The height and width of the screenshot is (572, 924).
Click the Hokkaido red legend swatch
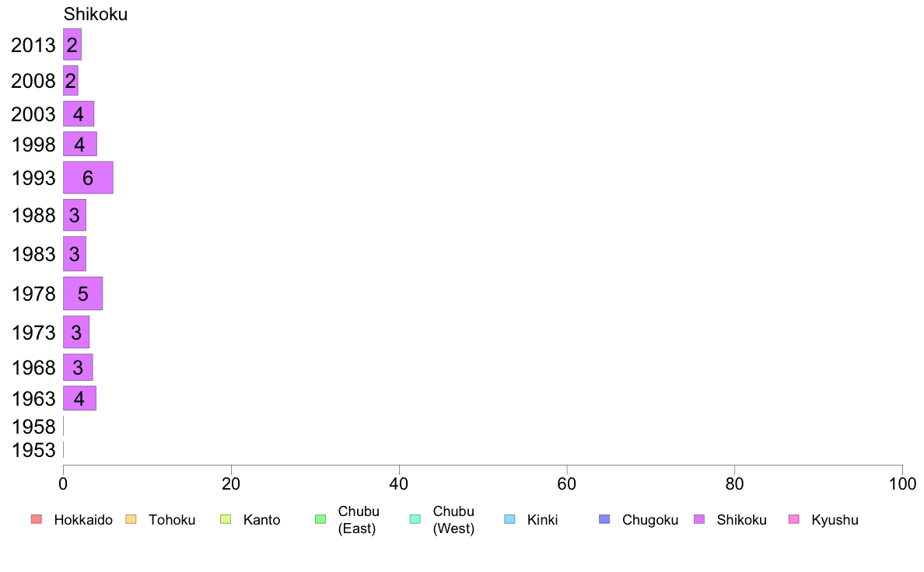click(x=37, y=519)
